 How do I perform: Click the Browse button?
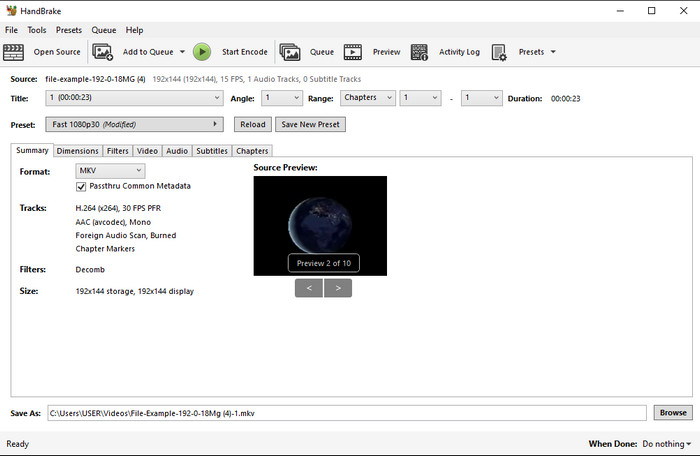coord(673,413)
